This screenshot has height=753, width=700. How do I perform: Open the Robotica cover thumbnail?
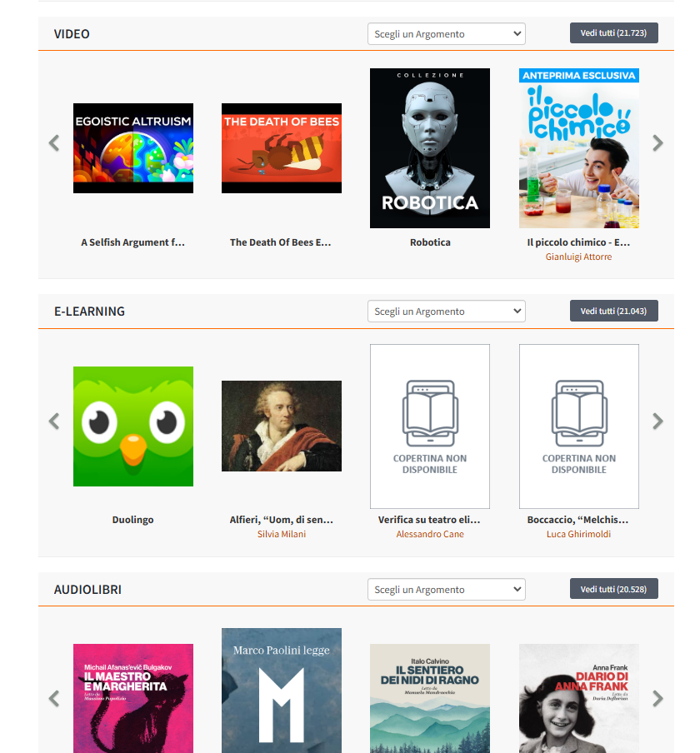point(429,148)
